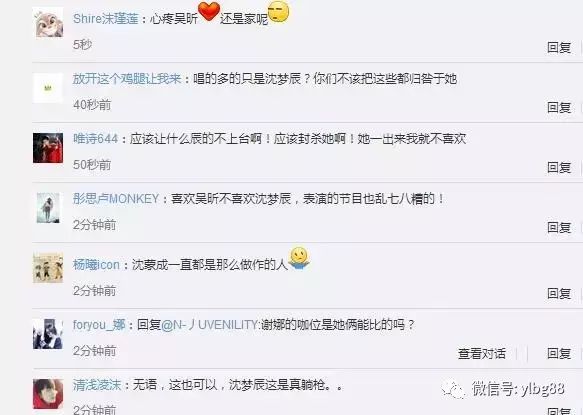Open 唯诗644's red avatar image
Screen dimensions: 583x415
point(48,148)
